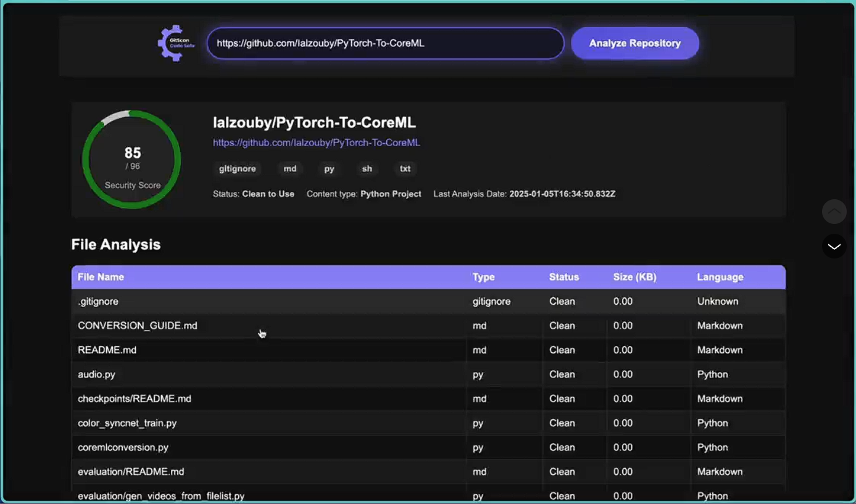
Task: Click the Clean status of evaluation/README.md
Action: pyautogui.click(x=562, y=472)
